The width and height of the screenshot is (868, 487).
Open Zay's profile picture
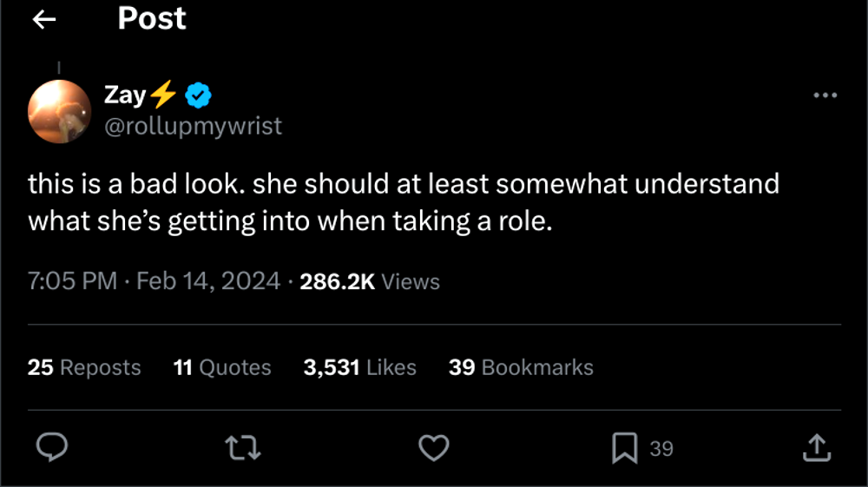(60, 111)
